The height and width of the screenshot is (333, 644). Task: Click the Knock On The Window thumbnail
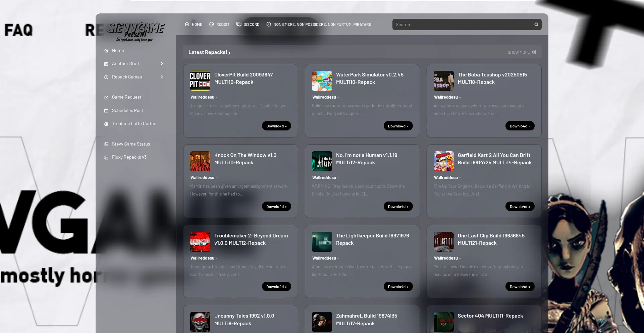(200, 161)
